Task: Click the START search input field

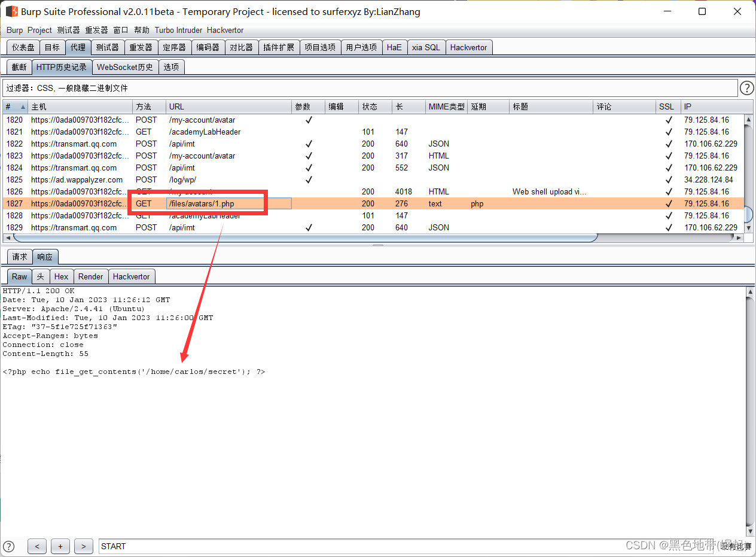Action: click(407, 546)
